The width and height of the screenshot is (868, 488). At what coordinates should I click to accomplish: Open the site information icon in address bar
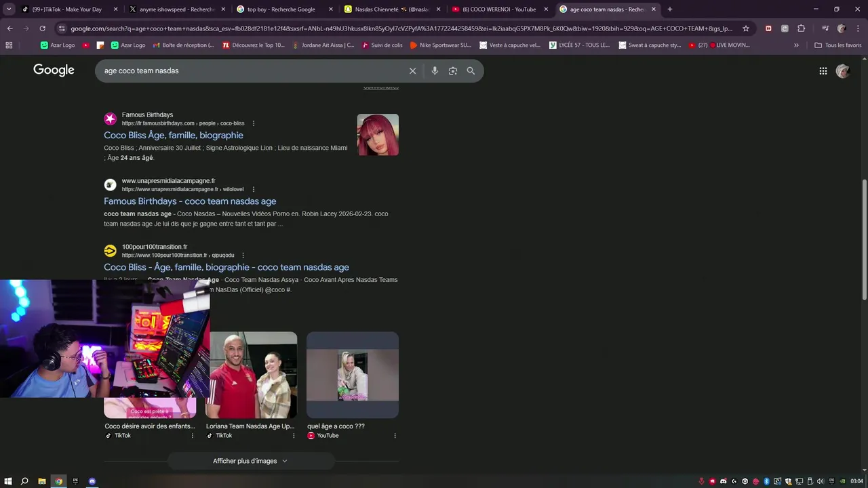coord(62,28)
